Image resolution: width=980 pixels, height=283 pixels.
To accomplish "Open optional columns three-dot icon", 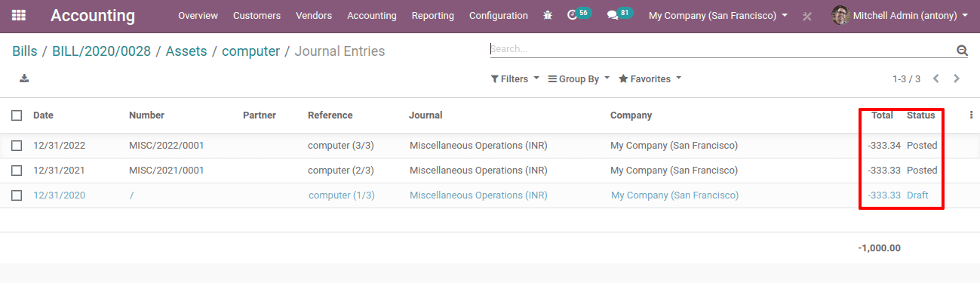I will pos(971,115).
